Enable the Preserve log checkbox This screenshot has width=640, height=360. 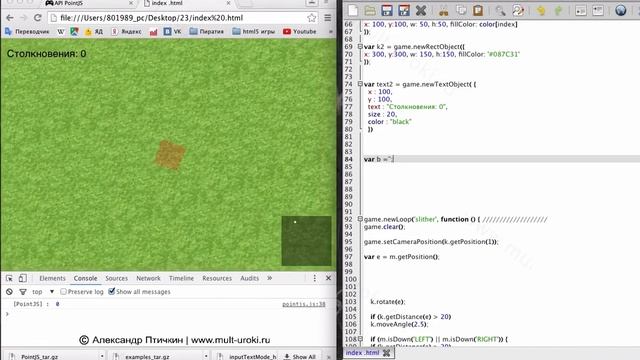pos(63,292)
